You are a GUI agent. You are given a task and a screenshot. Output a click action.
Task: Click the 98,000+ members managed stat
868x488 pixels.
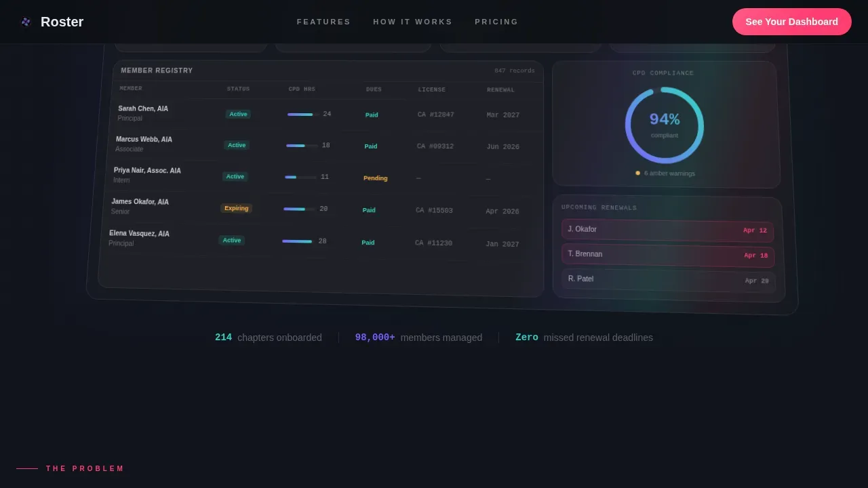pos(418,338)
